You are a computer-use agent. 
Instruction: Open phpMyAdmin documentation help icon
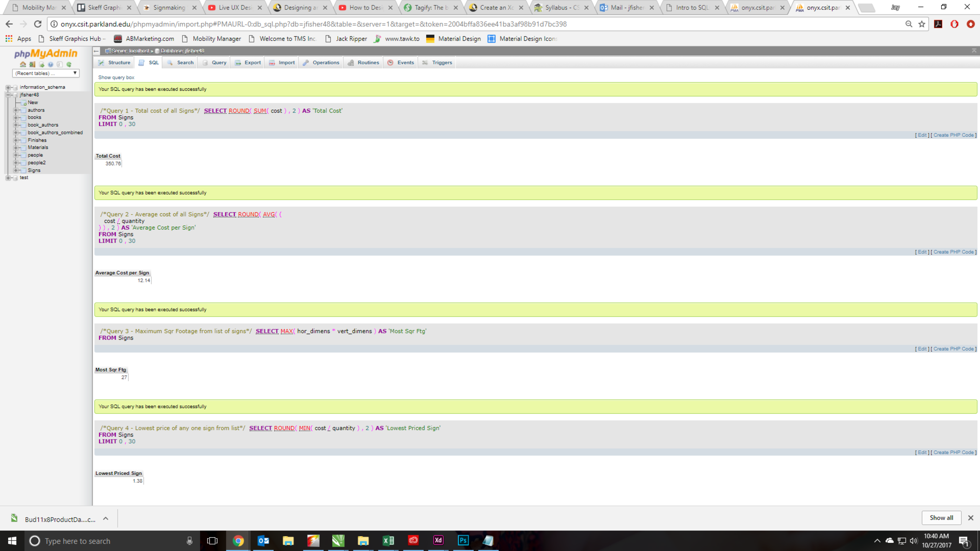pyautogui.click(x=50, y=64)
